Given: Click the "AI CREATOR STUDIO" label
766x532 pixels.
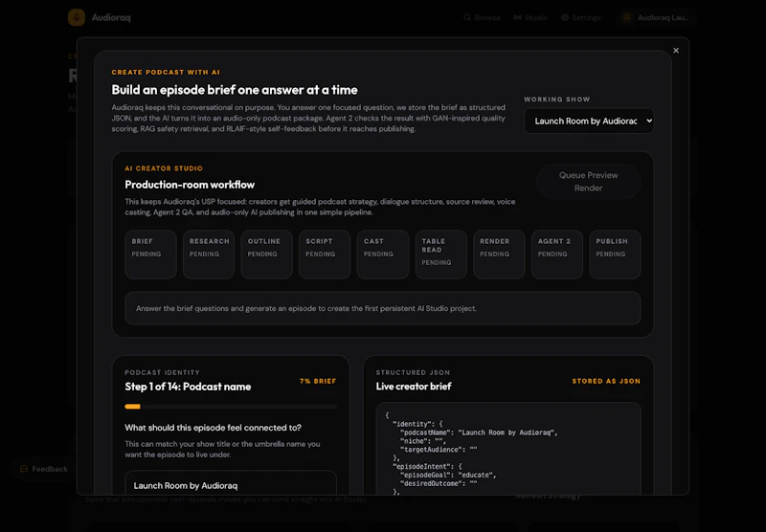Looking at the screenshot, I should point(164,168).
